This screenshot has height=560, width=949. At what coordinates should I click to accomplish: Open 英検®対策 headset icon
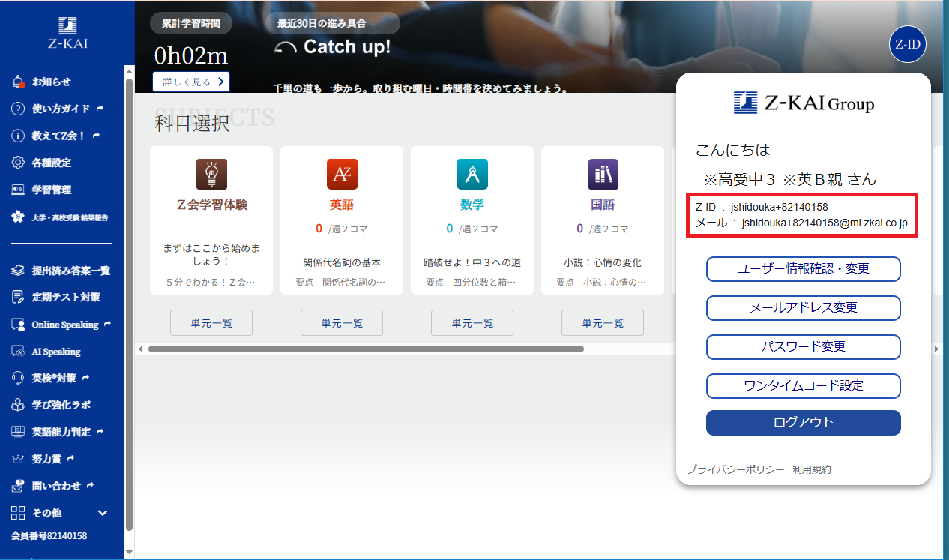pyautogui.click(x=19, y=378)
